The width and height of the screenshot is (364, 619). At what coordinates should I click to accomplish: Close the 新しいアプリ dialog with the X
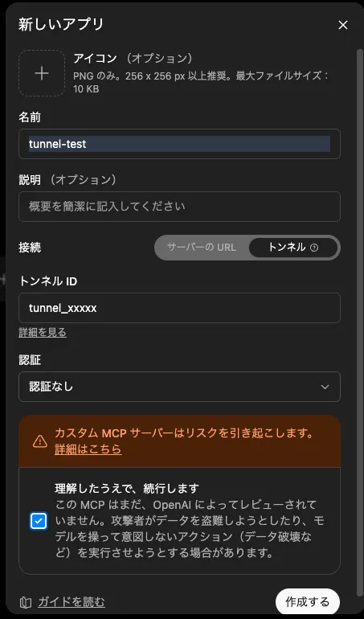342,25
